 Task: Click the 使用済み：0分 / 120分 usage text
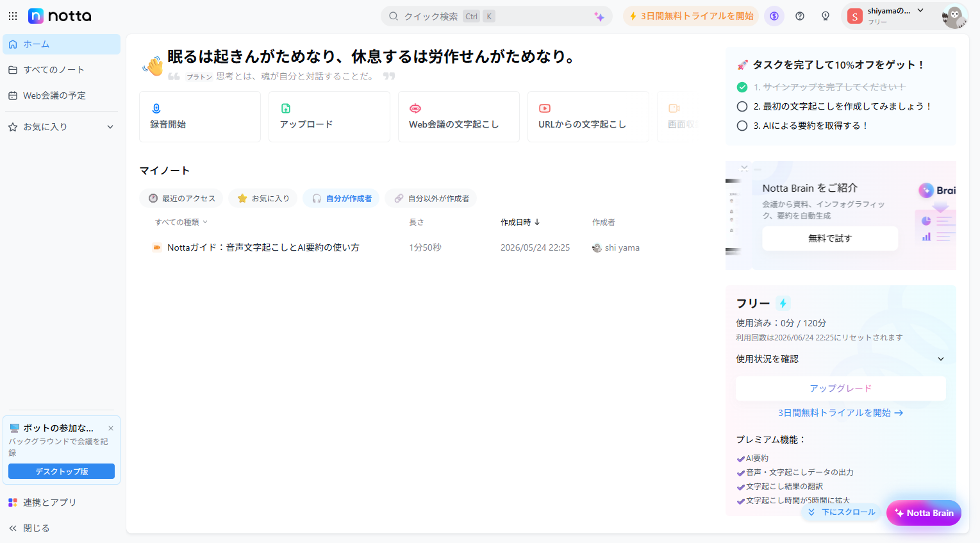[781, 323]
